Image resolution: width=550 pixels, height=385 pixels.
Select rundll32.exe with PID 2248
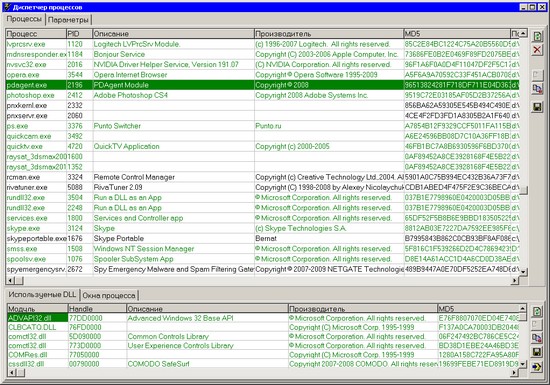pyautogui.click(x=262, y=208)
